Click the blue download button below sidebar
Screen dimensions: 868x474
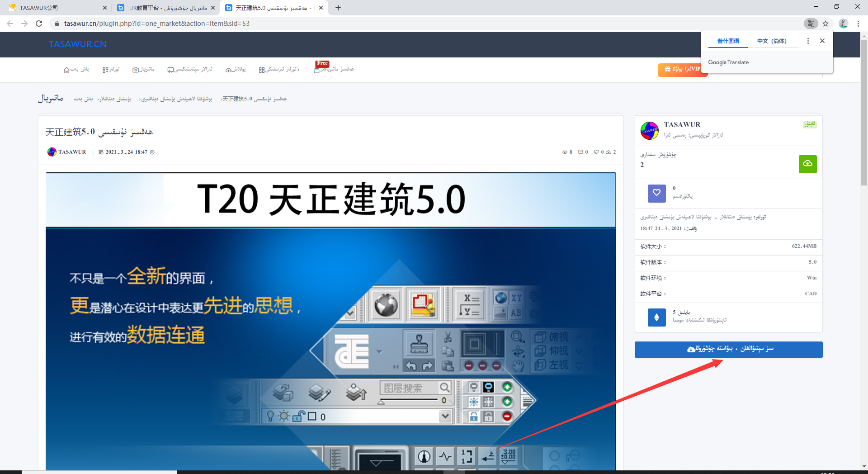(x=728, y=349)
